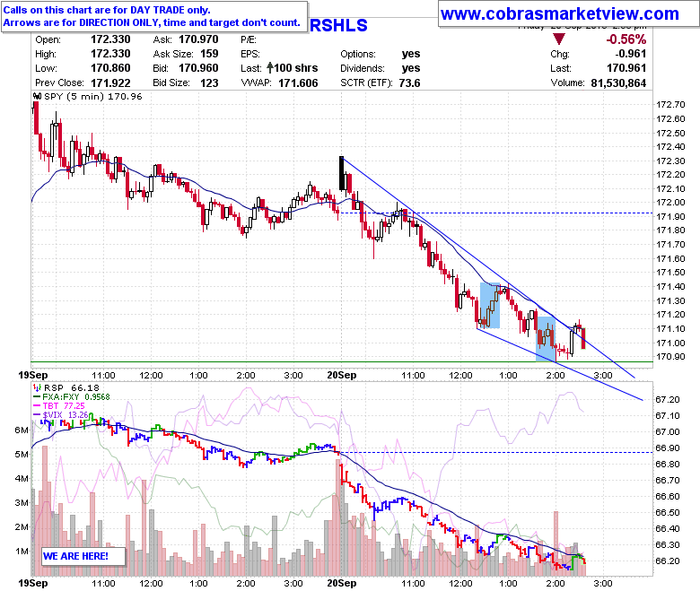Screen dimensions: 700x591
Task: Select the SCTR (ETF) value 73.6
Action: (x=409, y=83)
